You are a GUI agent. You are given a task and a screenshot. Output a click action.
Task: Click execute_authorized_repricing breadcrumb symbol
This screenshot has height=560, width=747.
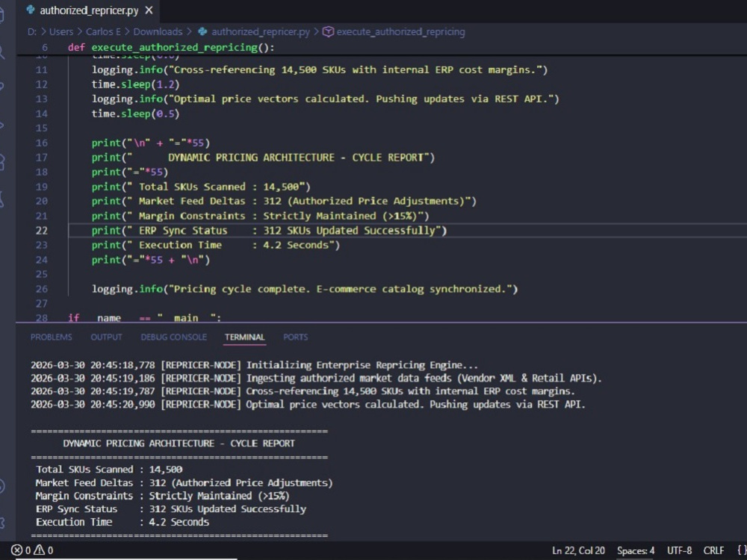coord(400,32)
